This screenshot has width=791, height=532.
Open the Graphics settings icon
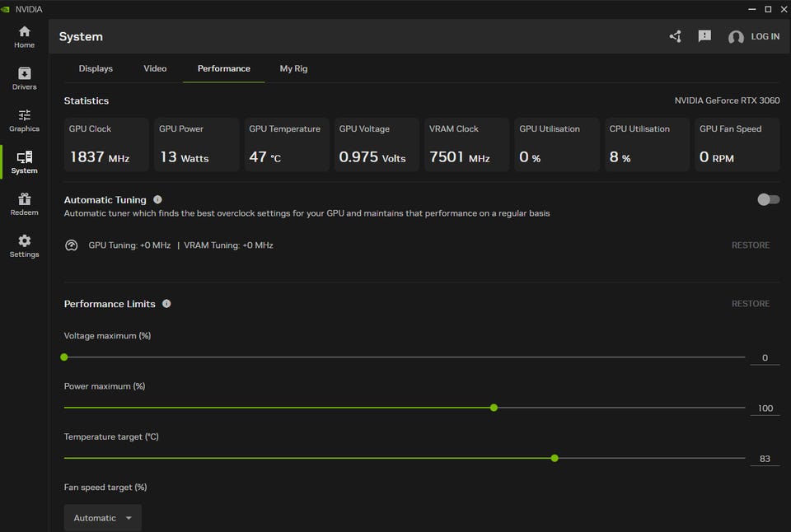[x=24, y=120]
